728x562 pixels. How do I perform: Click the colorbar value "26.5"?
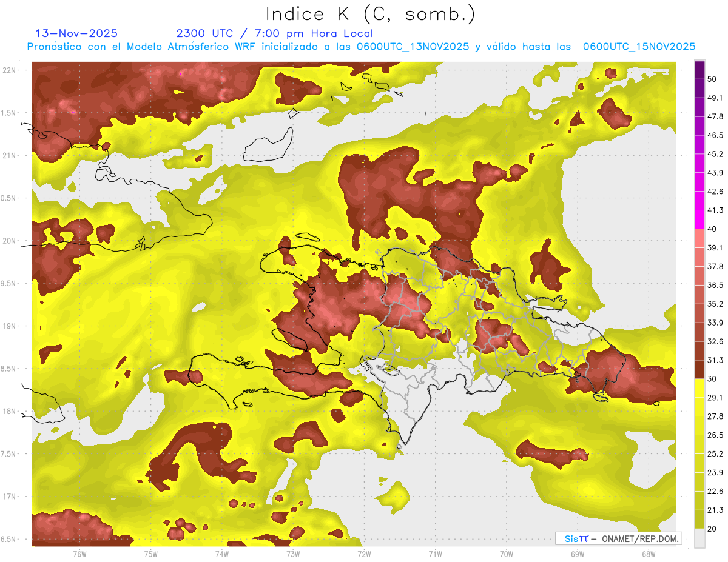715,435
